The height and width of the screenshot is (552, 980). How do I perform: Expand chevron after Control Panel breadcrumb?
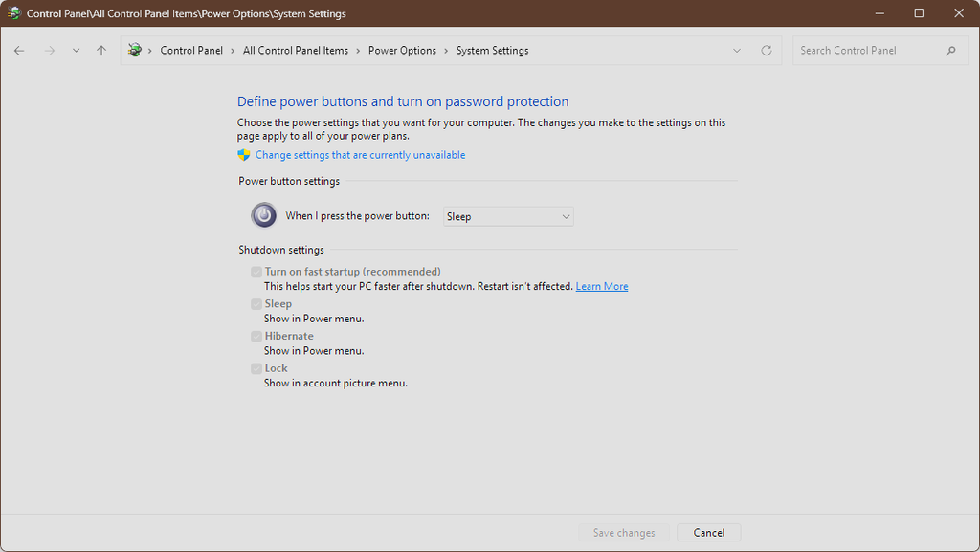233,51
